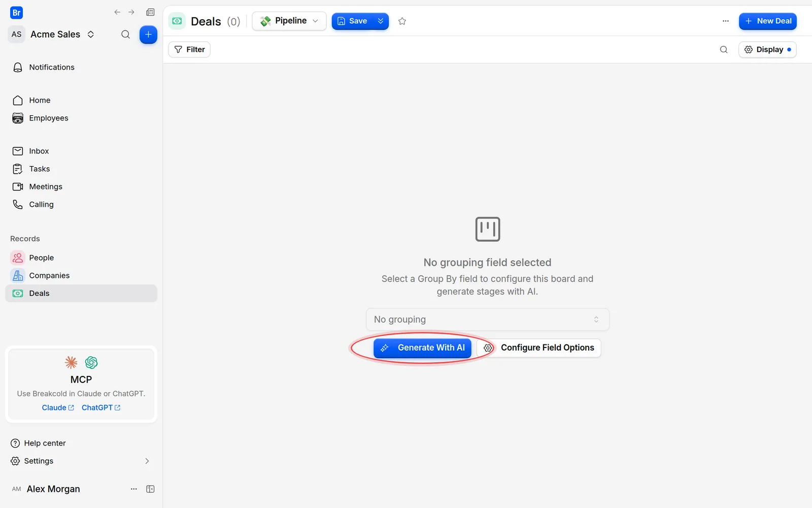Click New Deal

coord(767,21)
